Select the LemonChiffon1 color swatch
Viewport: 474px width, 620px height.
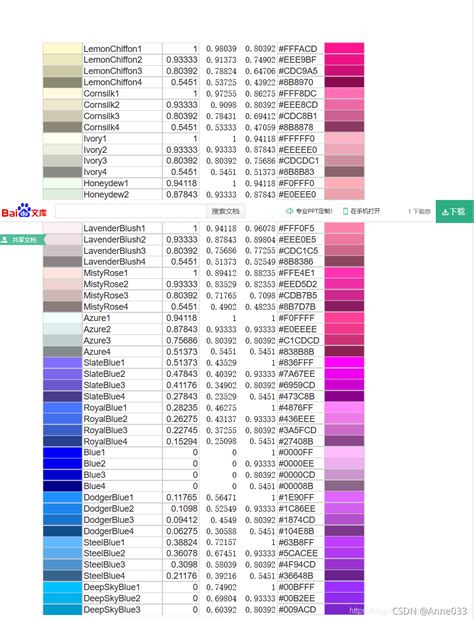(62, 48)
